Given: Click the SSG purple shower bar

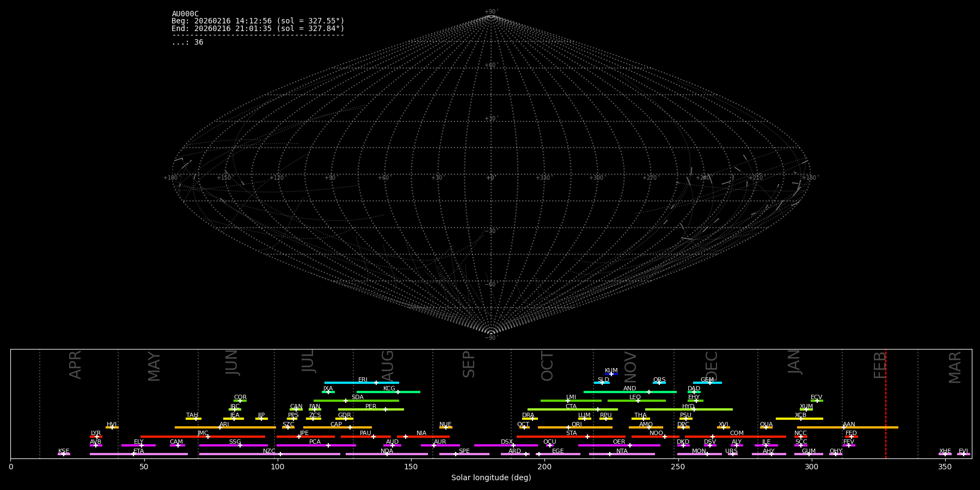Looking at the screenshot, I should click(234, 445).
